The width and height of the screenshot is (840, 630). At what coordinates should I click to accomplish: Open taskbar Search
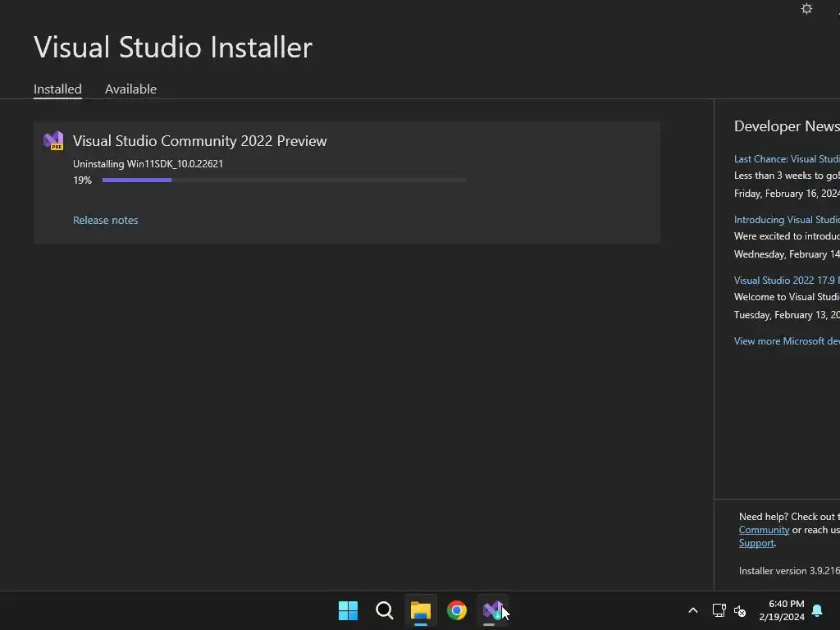coord(384,610)
